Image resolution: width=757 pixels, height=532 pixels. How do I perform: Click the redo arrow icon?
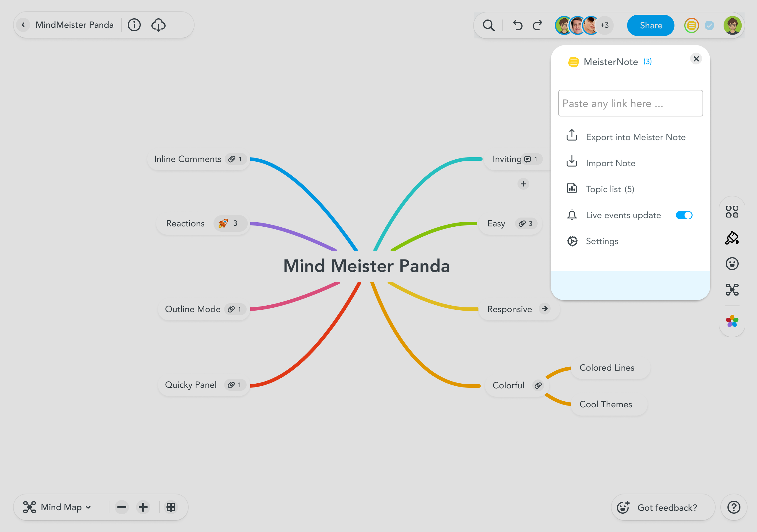pos(537,25)
